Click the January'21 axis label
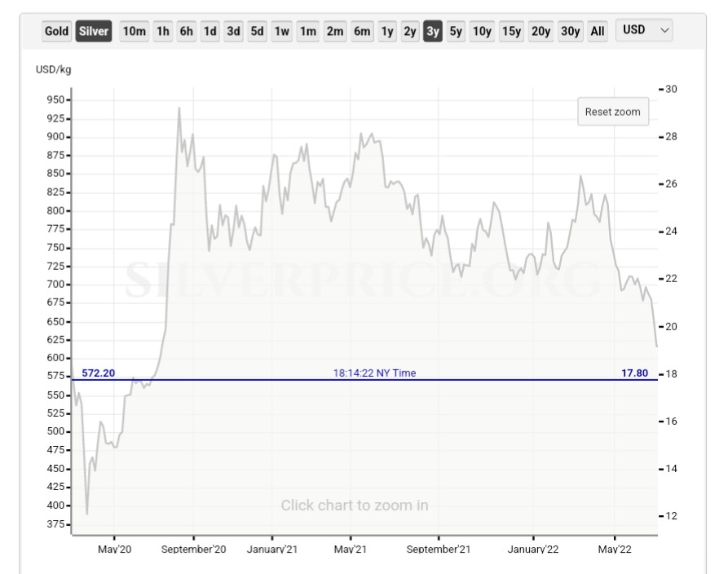 coord(272,550)
